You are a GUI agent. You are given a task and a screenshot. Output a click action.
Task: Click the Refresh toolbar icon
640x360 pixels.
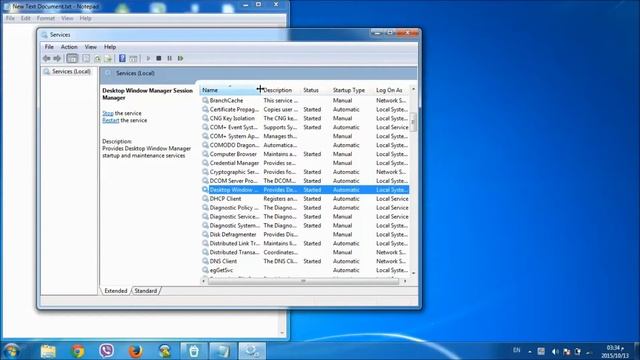point(98,59)
